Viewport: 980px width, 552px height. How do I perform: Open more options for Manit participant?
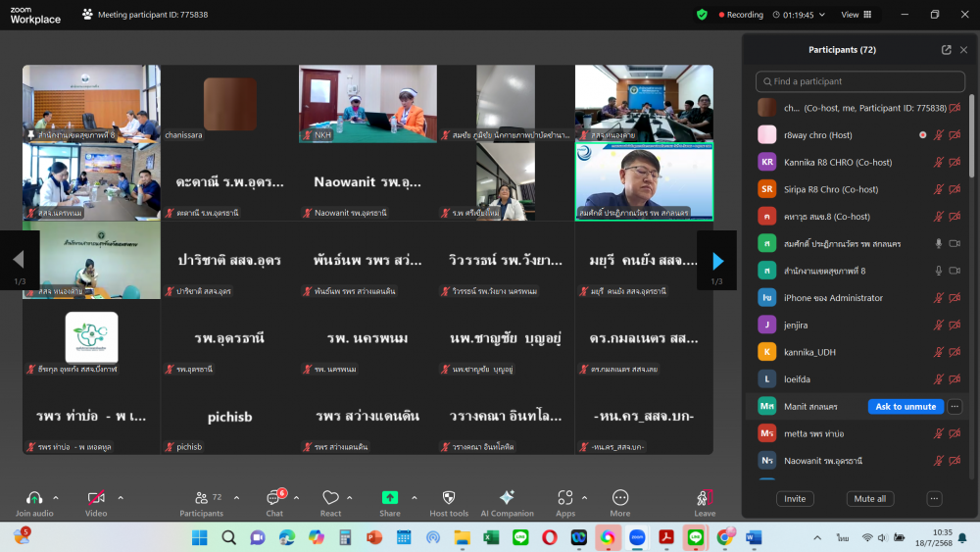[x=955, y=406]
